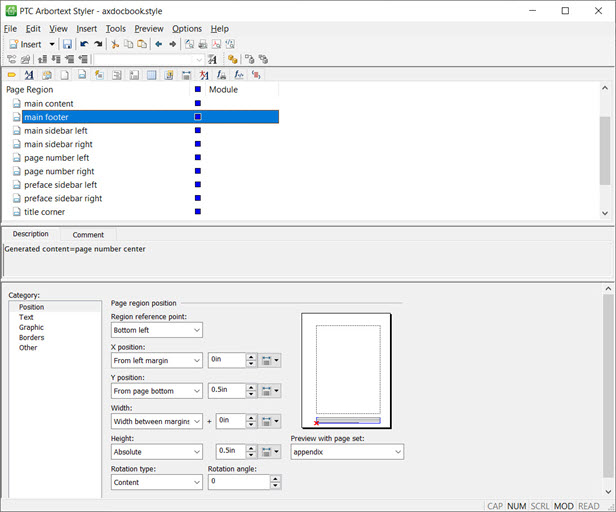Viewport: 616px width, 512px height.
Task: Show the Tables of Contents list icon
Action: (117, 75)
